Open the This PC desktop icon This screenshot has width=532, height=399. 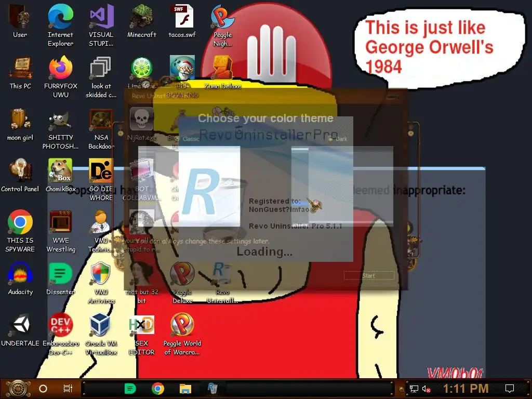tap(20, 73)
